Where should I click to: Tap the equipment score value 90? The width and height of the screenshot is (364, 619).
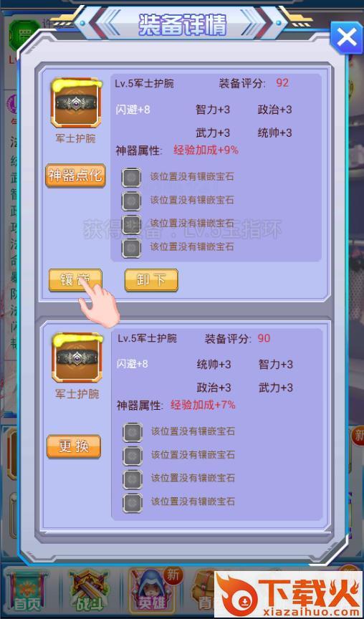[264, 338]
